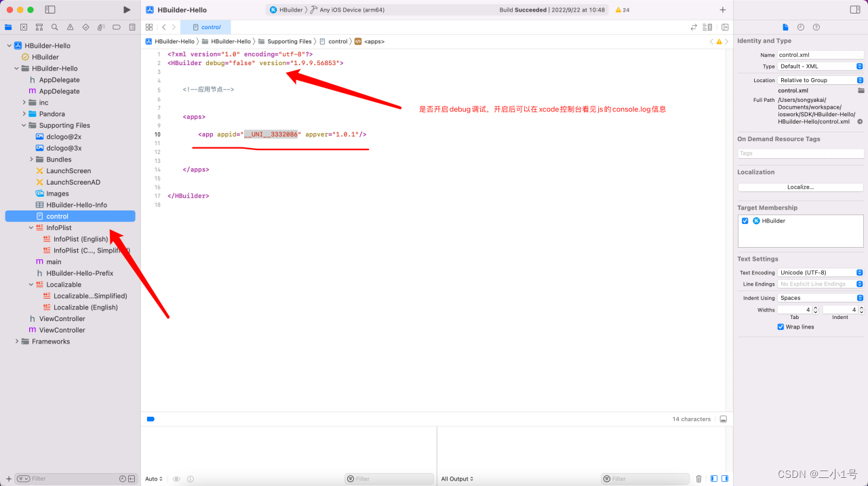Open the Indent Using dropdown
Screen dimensions: 868x486
821,298
